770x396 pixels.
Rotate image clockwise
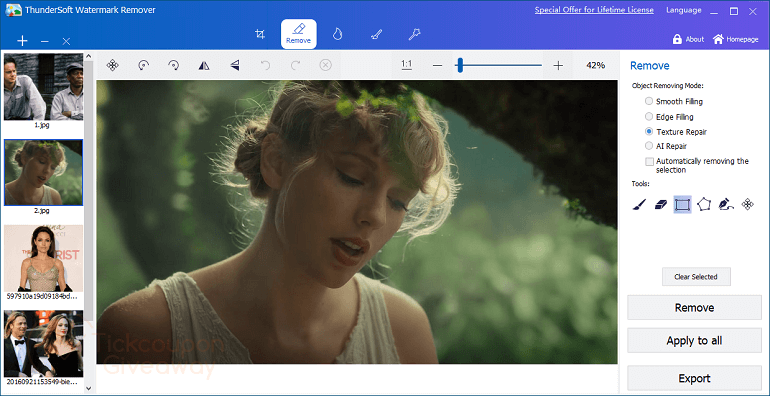[x=173, y=65]
